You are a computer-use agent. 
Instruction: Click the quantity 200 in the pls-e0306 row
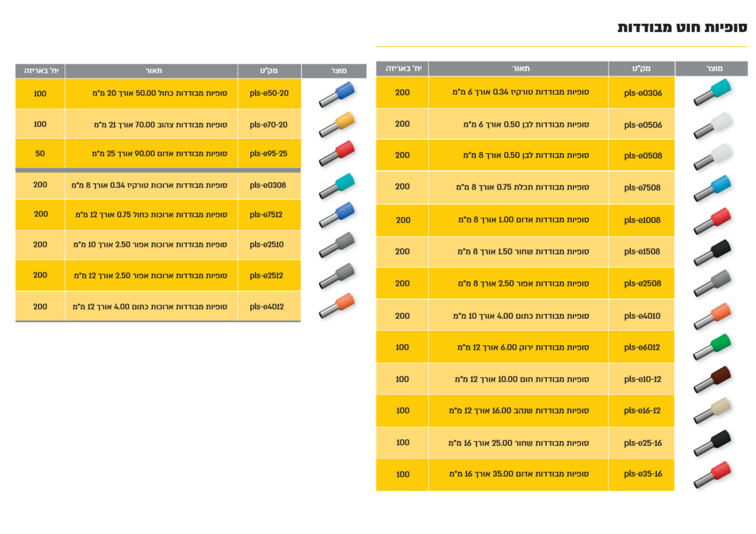pyautogui.click(x=402, y=92)
